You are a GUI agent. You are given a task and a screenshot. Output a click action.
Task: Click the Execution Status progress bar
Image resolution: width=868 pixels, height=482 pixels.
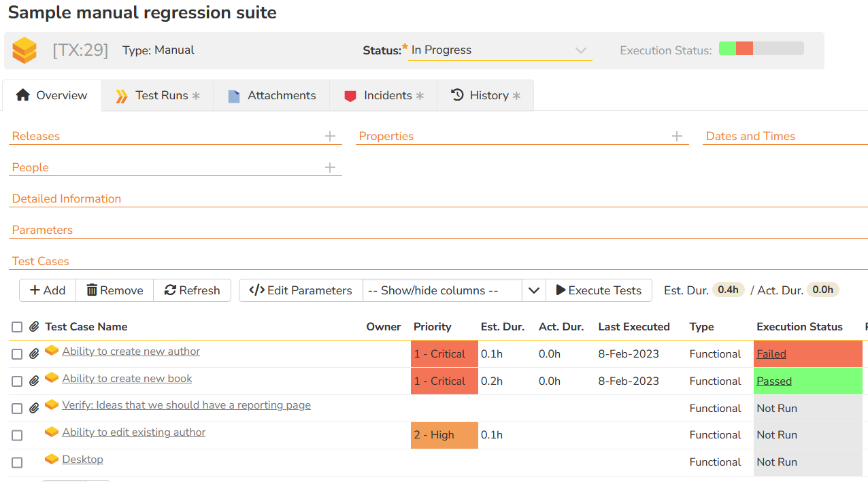click(x=761, y=49)
